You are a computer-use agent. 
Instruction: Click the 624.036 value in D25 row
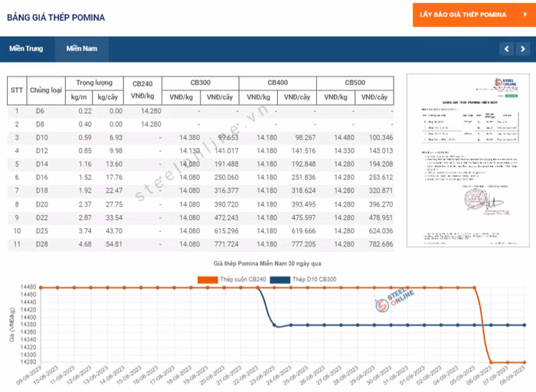[381, 231]
